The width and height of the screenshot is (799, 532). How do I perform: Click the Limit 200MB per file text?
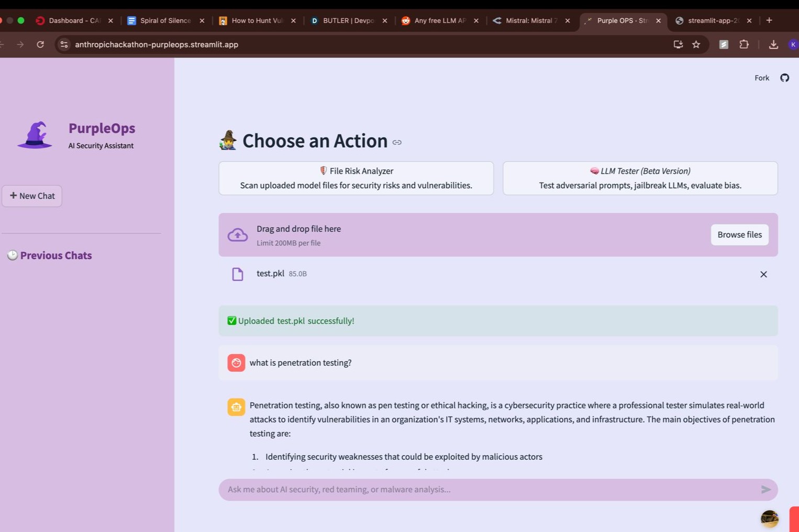click(x=288, y=243)
